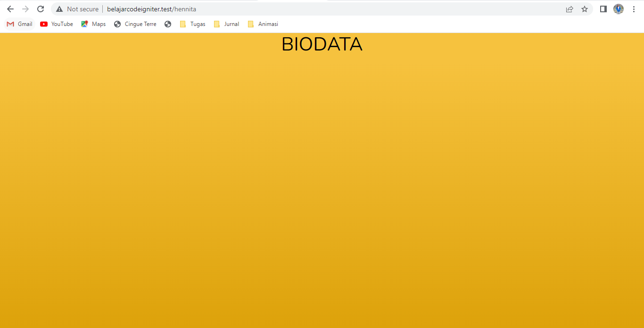644x328 pixels.
Task: Share this page using share icon
Action: pyautogui.click(x=570, y=9)
